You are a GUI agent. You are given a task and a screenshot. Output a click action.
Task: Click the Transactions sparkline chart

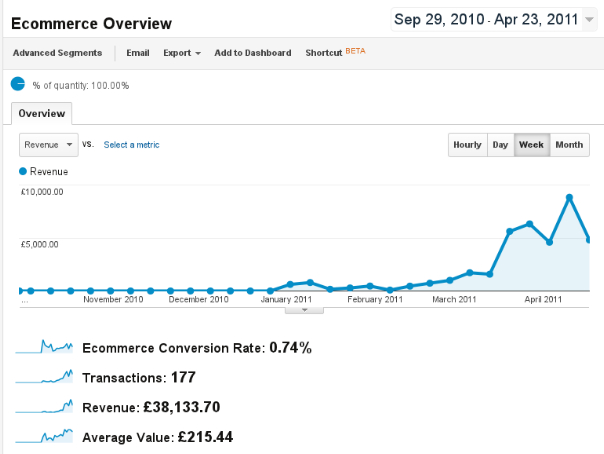tap(44, 376)
